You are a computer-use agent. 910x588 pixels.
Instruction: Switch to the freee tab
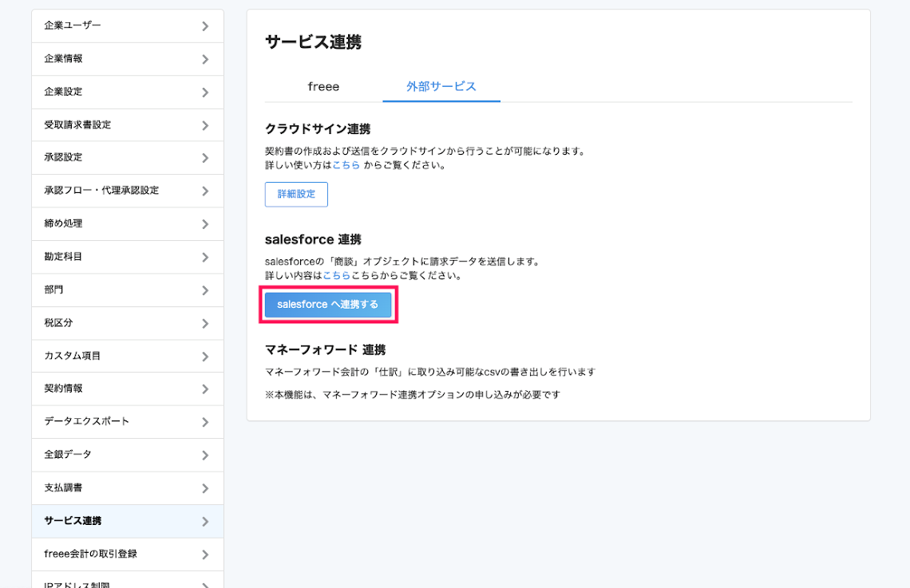(x=323, y=86)
